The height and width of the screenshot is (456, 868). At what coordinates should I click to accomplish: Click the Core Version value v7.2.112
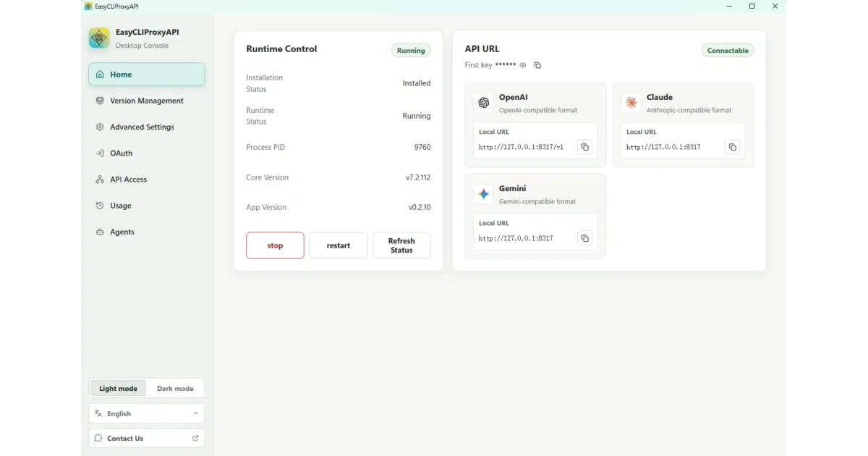click(x=418, y=177)
